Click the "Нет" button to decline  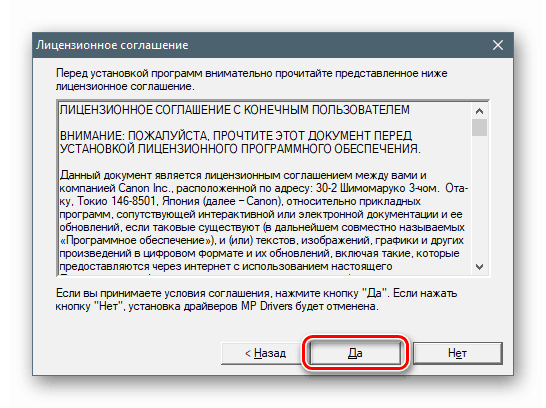(x=458, y=353)
